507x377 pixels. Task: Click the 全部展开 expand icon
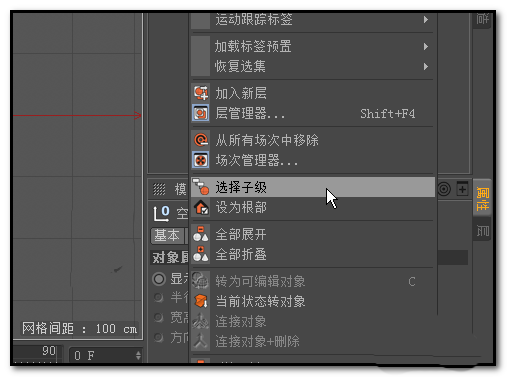(x=201, y=234)
